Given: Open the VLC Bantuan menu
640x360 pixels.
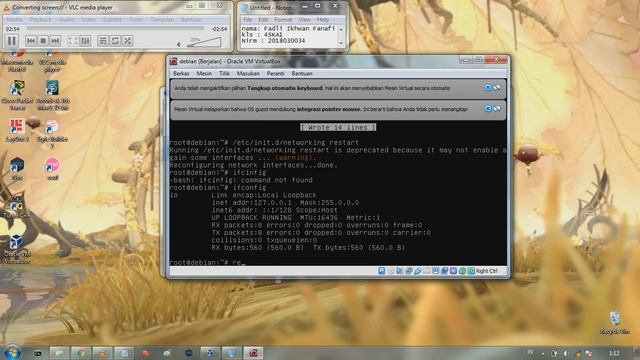Looking at the screenshot, I should pyautogui.click(x=191, y=20).
